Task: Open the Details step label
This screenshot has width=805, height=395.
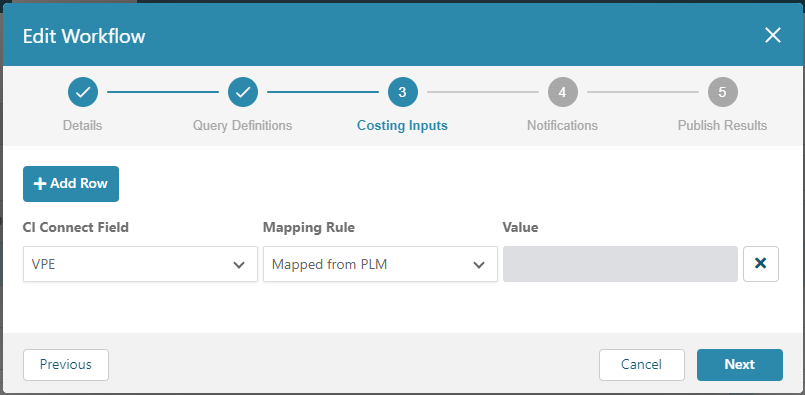Action: [x=83, y=125]
